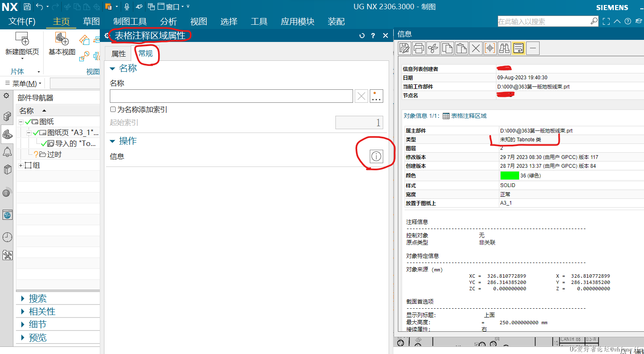644x354 pixels.
Task: Print the information window contents
Action: [x=419, y=48]
